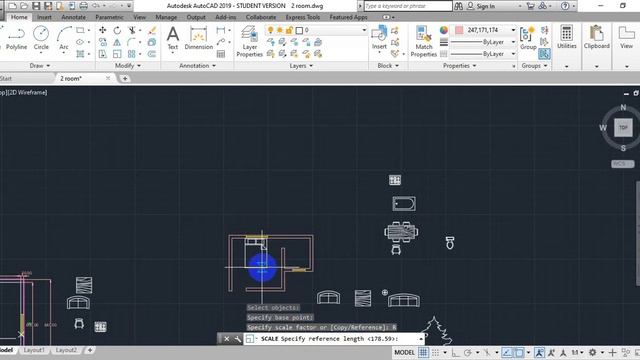640x360 pixels.
Task: Open the Insert ribbon tab
Action: (x=44, y=17)
